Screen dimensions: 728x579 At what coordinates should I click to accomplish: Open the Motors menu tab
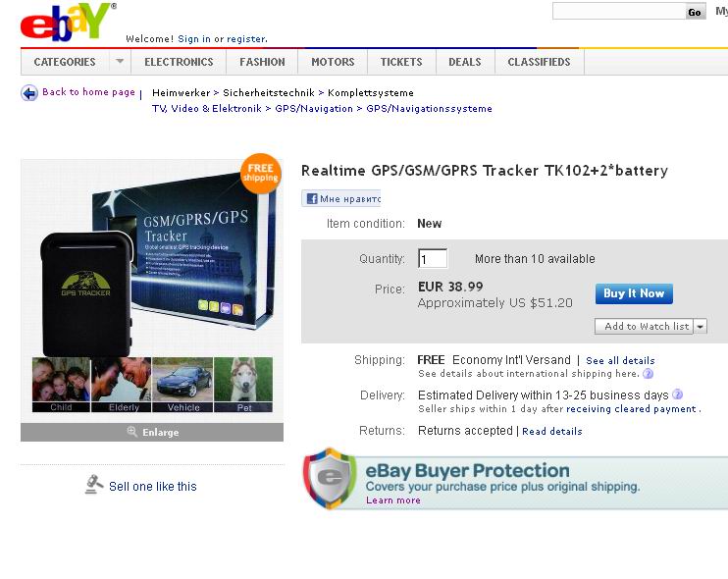333,62
